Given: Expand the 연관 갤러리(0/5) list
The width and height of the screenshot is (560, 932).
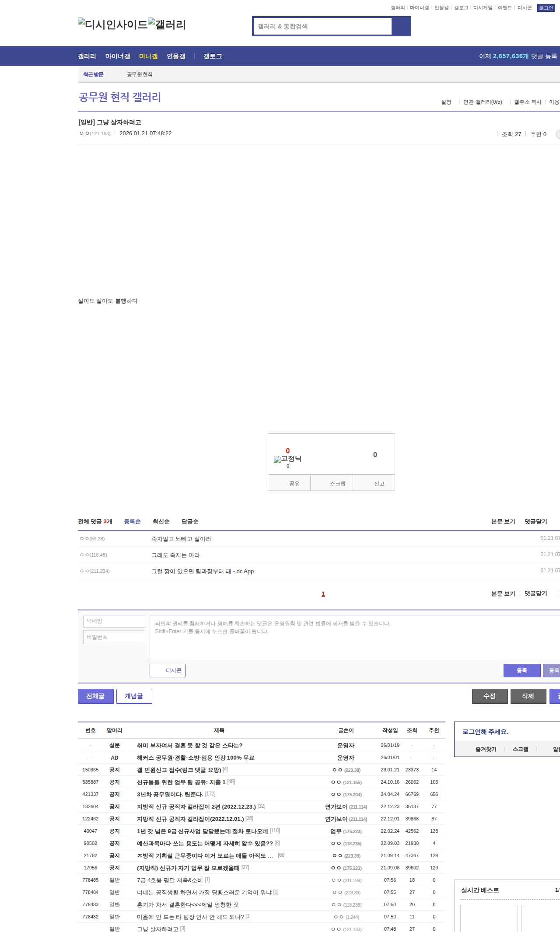Looking at the screenshot, I should [x=483, y=102].
